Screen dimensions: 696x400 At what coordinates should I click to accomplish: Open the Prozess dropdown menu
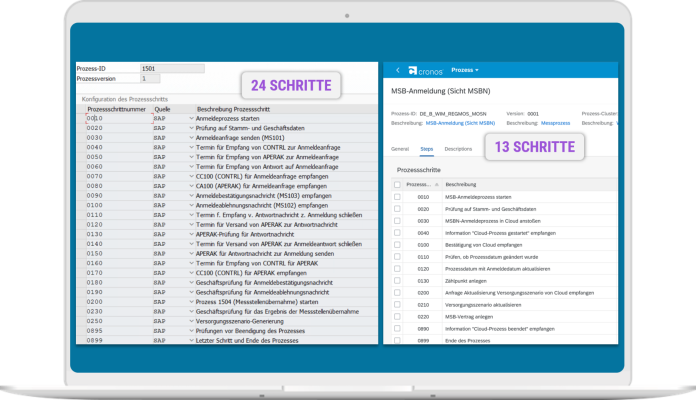pos(465,70)
